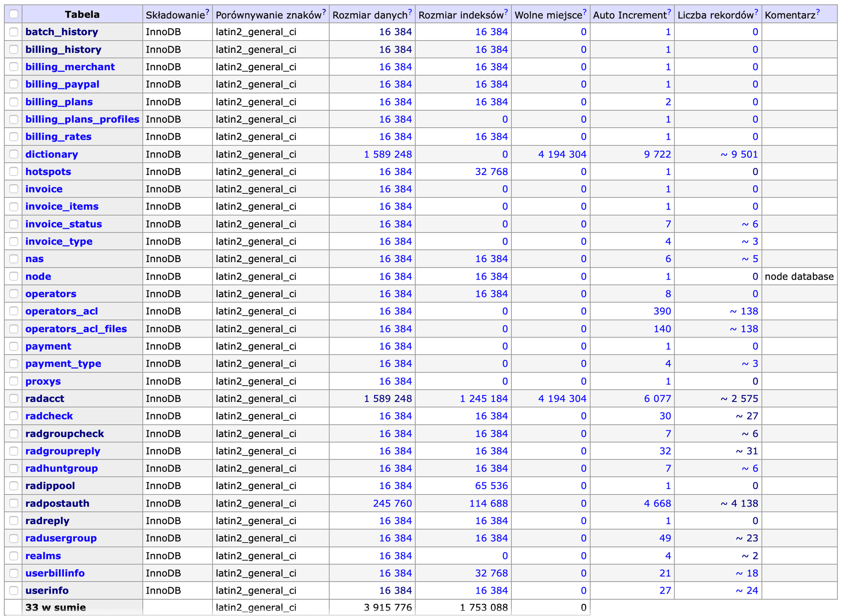The height and width of the screenshot is (616, 858).
Task: Tick the radacct table checkbox
Action: click(x=14, y=399)
